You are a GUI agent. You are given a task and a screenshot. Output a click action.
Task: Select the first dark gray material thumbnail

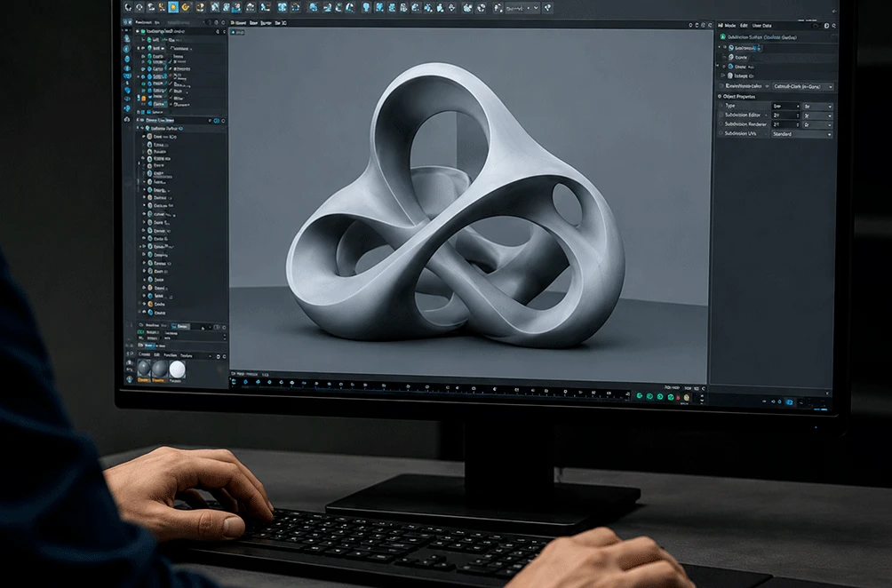144,369
